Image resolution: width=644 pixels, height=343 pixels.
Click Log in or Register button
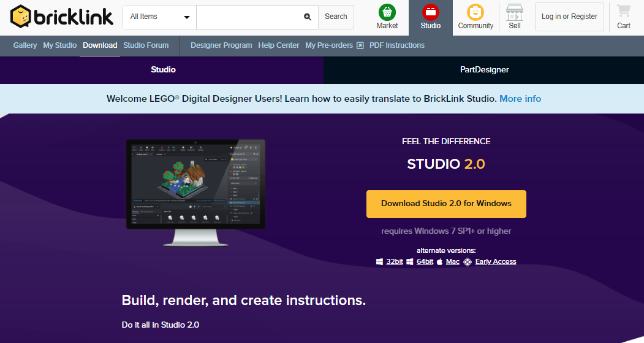pos(569,17)
